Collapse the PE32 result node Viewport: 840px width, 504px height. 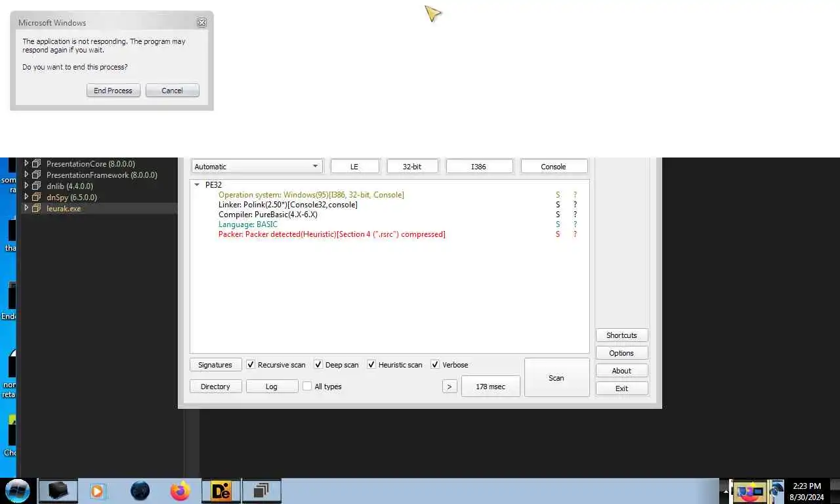click(x=197, y=185)
